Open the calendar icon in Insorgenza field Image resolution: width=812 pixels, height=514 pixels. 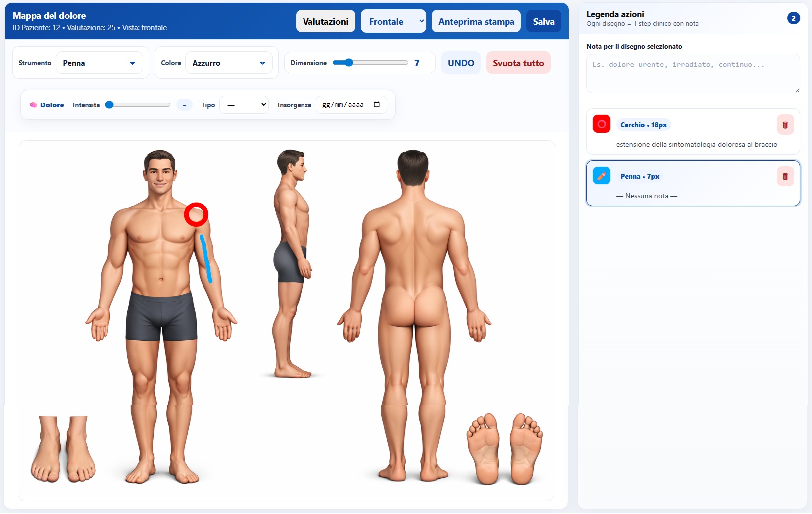pyautogui.click(x=377, y=104)
